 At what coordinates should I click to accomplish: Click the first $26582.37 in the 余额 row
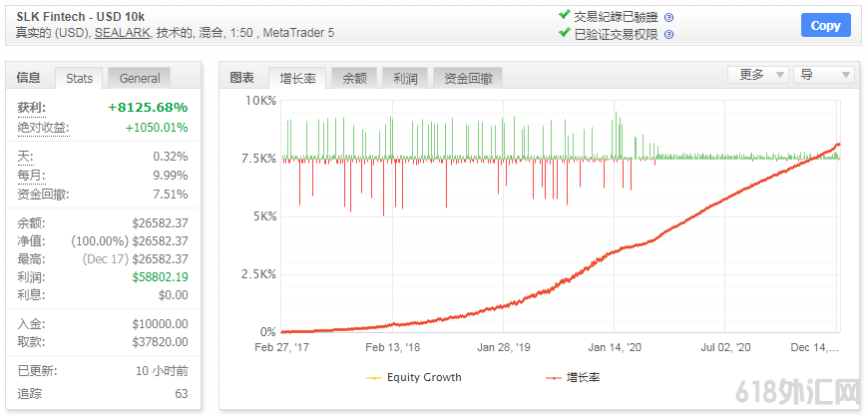160,223
